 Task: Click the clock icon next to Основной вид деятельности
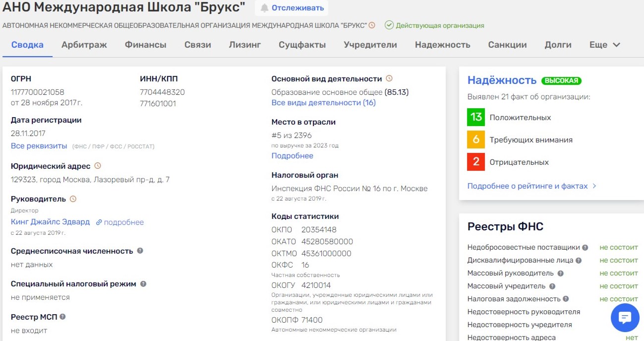[389, 78]
